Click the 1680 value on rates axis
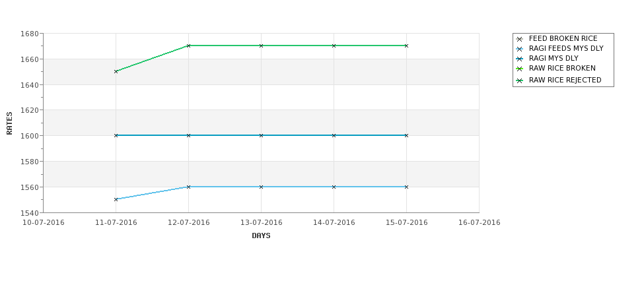Image resolution: width=644 pixels, height=283 pixels. (x=29, y=34)
